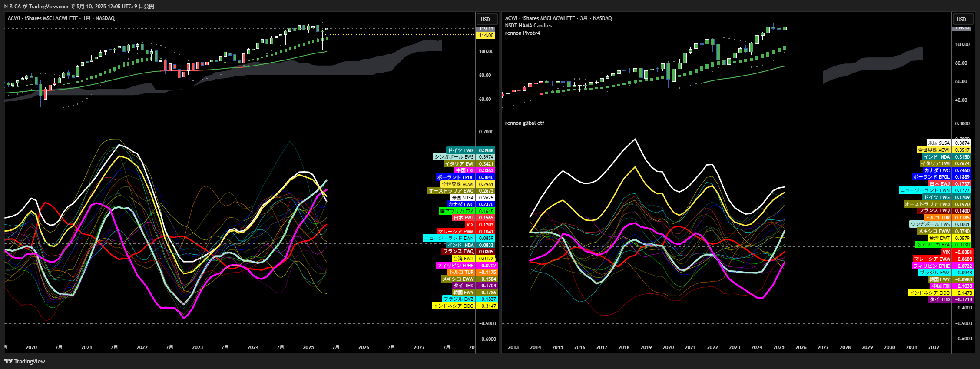This screenshot has height=369, width=980.
Task: Click タイ THD label in left chart
Action: (x=464, y=286)
